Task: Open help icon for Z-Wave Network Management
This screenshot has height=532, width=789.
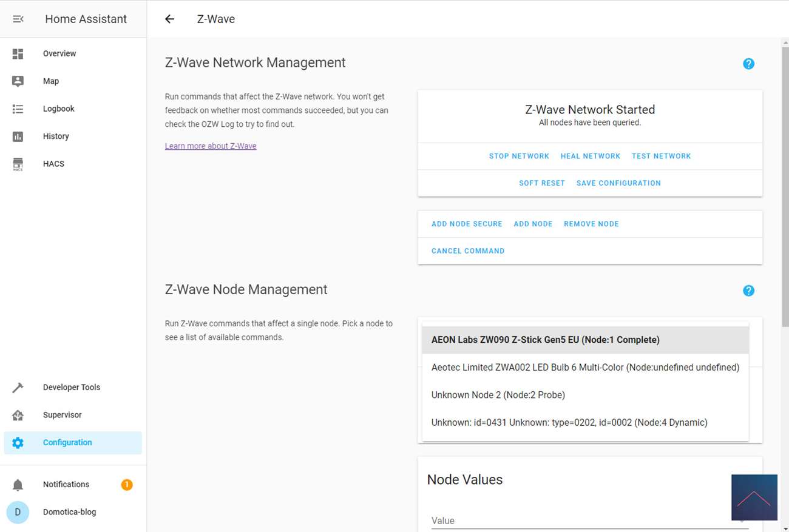Action: click(748, 64)
